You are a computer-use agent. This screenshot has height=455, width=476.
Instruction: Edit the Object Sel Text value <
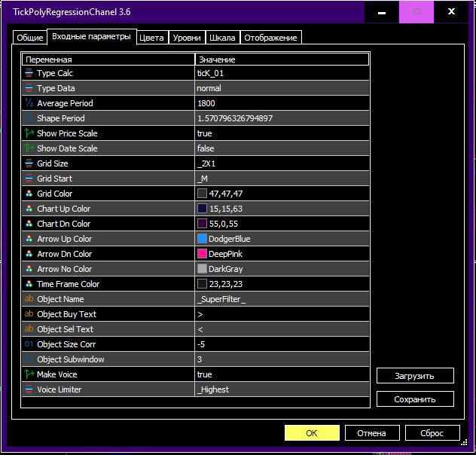click(282, 329)
